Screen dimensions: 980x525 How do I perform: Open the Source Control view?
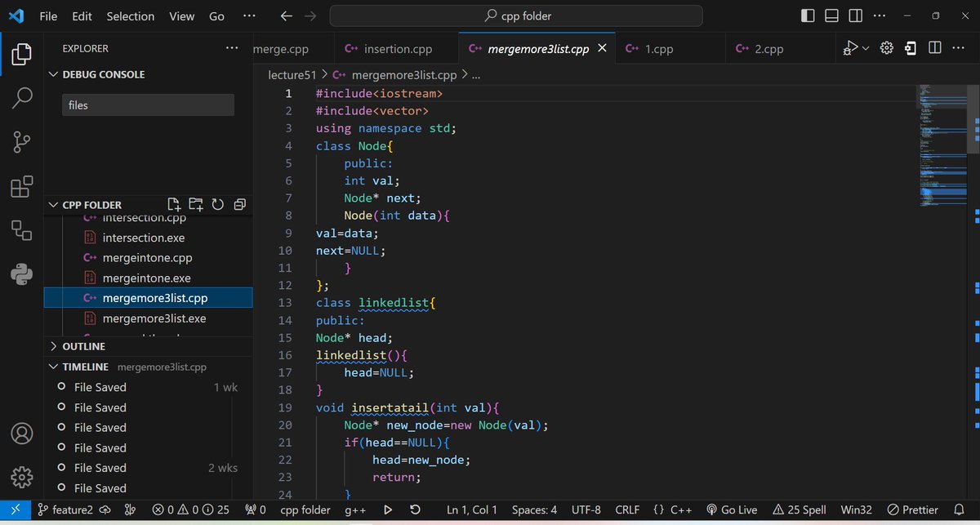(22, 142)
